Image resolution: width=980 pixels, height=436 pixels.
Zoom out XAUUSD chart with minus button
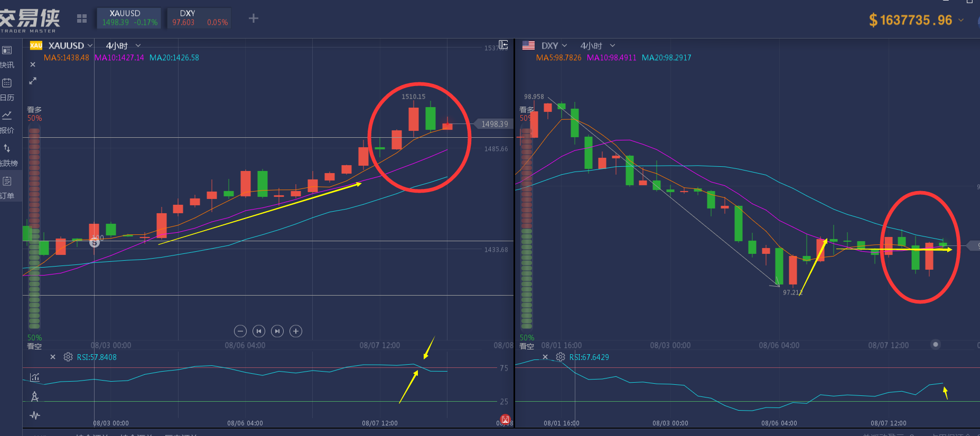pos(240,331)
